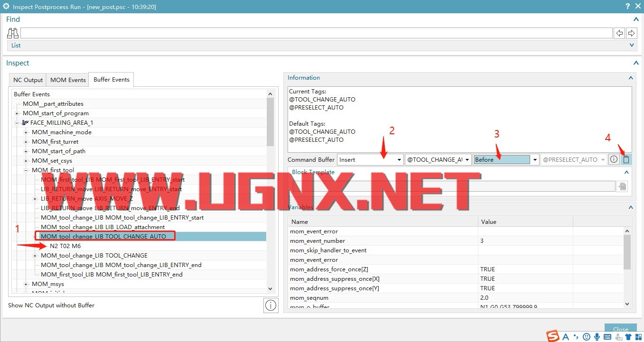Open the IME toolbox grid icon
The height and width of the screenshot is (342, 644).
(638, 337)
